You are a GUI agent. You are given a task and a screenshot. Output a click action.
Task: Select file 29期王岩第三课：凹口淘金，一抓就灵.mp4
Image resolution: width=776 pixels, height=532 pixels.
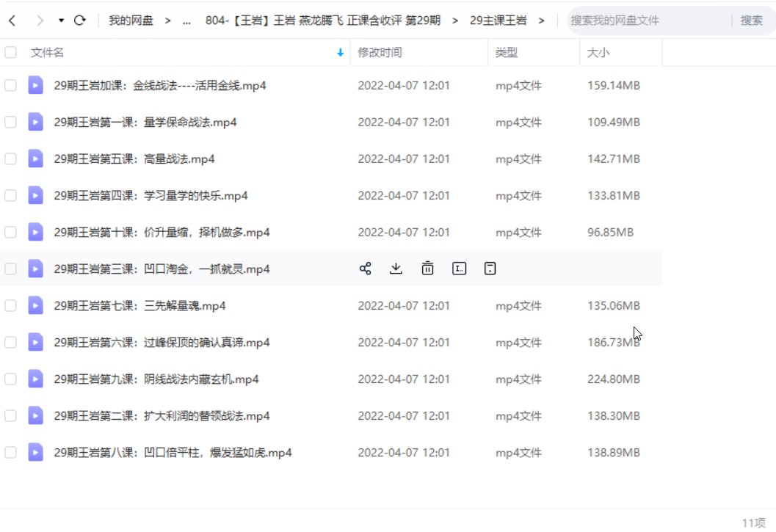pyautogui.click(x=162, y=269)
